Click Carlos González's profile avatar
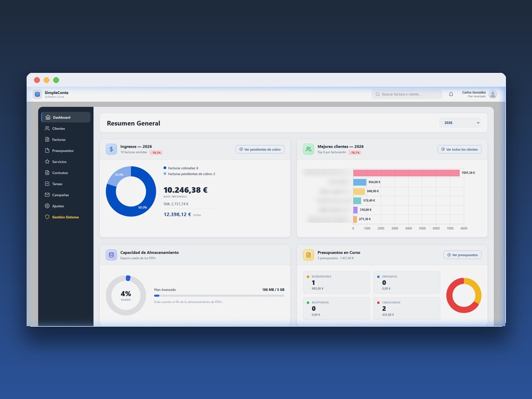Screen dimensions: 532x399 pyautogui.click(x=493, y=94)
